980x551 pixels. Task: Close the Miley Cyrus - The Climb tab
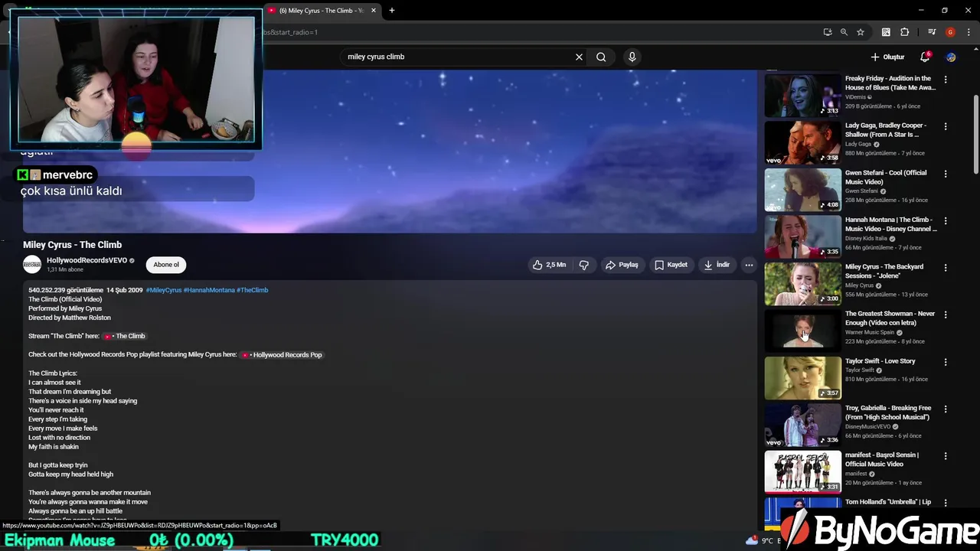coord(374,11)
